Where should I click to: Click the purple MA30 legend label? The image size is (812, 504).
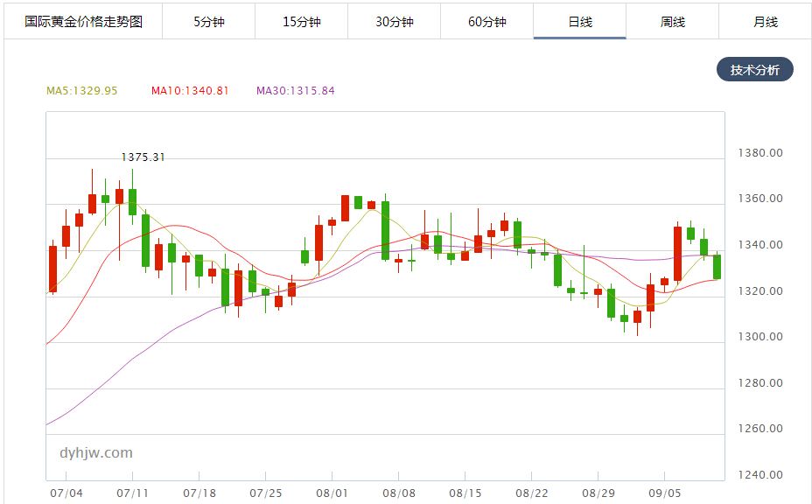coord(295,91)
